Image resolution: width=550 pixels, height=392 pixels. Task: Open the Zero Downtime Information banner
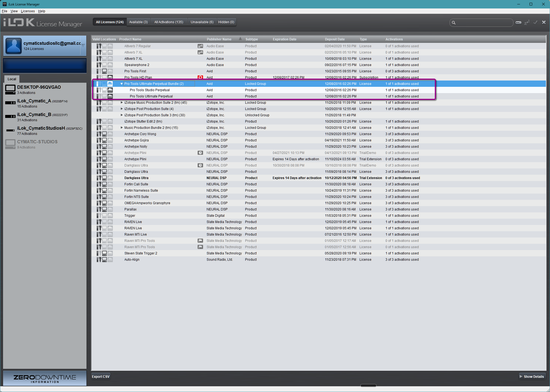[45, 378]
